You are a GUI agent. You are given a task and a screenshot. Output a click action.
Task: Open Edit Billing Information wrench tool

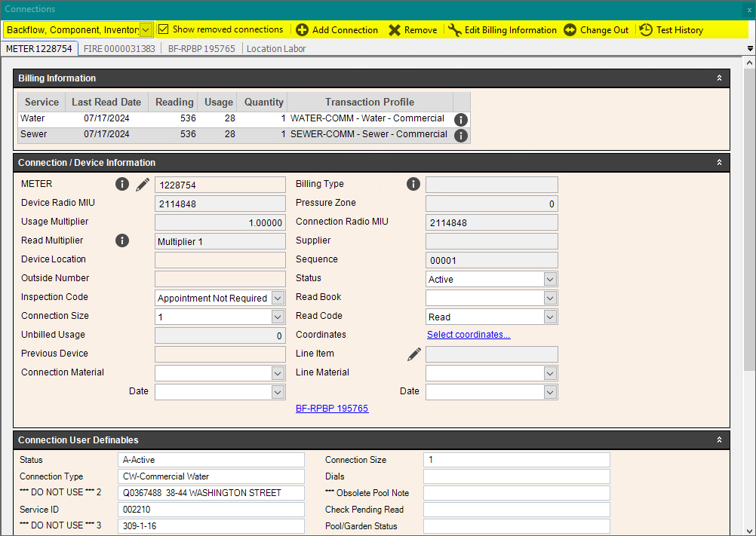click(x=455, y=30)
